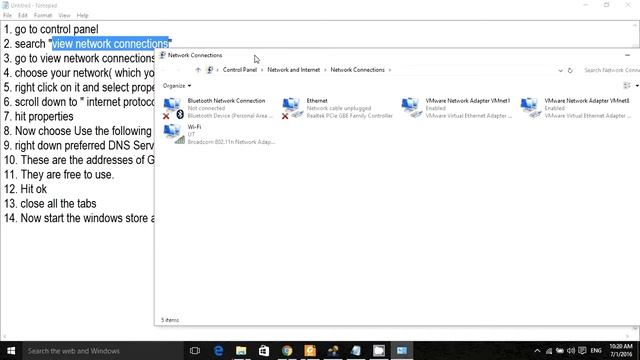Click Notepad line '7. hit properties'
The width and height of the screenshot is (640, 360).
coord(39,116)
